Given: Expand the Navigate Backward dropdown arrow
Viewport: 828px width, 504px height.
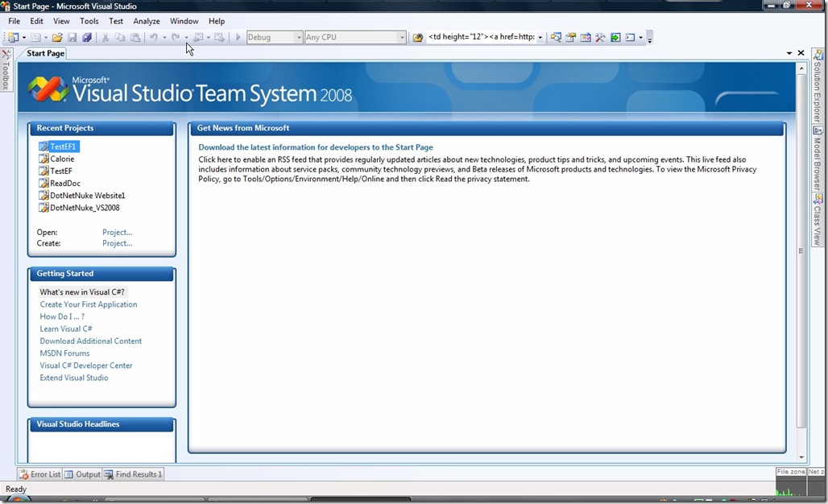Looking at the screenshot, I should 209,38.
